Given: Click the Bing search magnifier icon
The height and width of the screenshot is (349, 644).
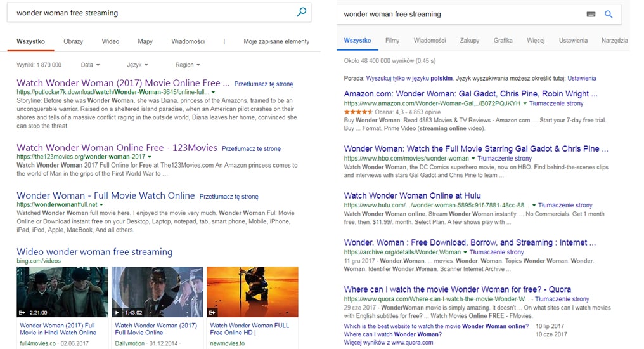Looking at the screenshot, I should 302,12.
